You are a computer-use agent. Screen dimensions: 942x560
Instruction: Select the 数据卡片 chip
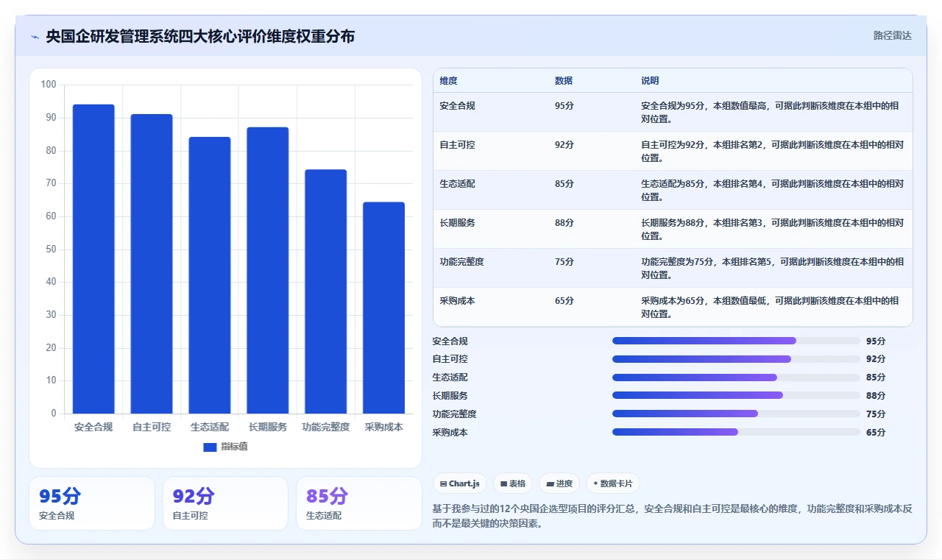pyautogui.click(x=613, y=483)
